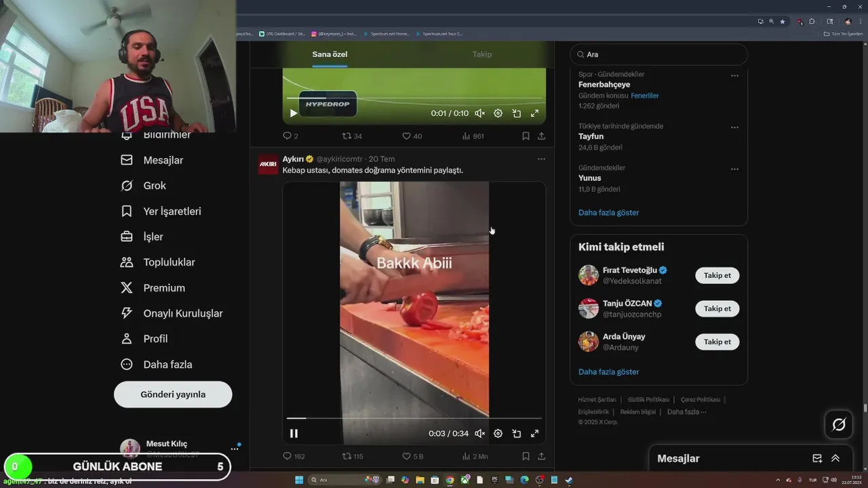This screenshot has width=868, height=488.
Task: Open the Chrome three-dot menu
Action: [861, 22]
